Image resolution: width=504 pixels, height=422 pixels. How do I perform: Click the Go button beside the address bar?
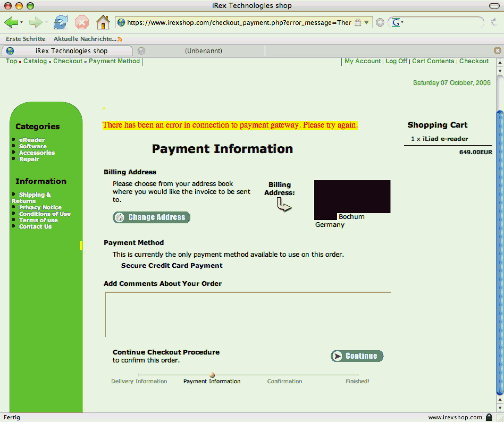click(x=380, y=23)
